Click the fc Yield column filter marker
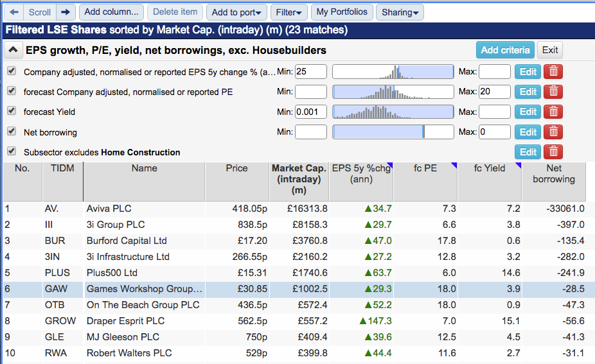This screenshot has height=364, width=595. 519,164
